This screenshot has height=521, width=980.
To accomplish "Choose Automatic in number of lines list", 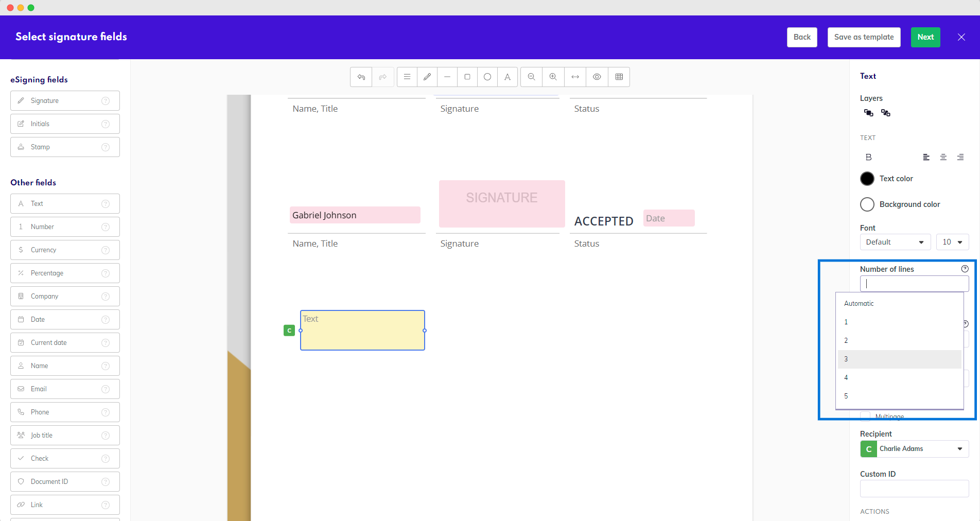I will 859,304.
